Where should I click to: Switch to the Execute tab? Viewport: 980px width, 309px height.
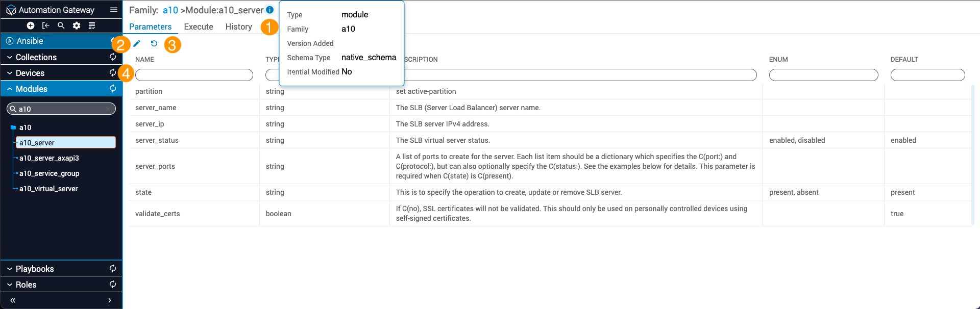pos(199,27)
